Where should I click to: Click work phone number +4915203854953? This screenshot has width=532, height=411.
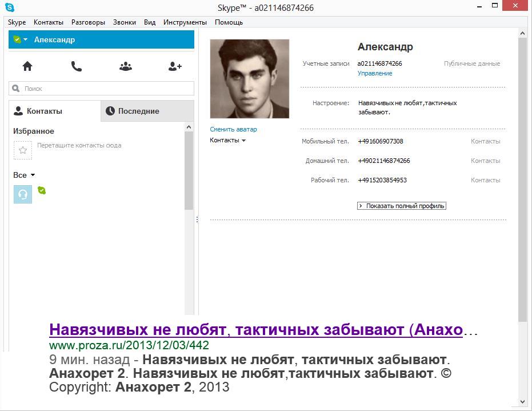(382, 180)
